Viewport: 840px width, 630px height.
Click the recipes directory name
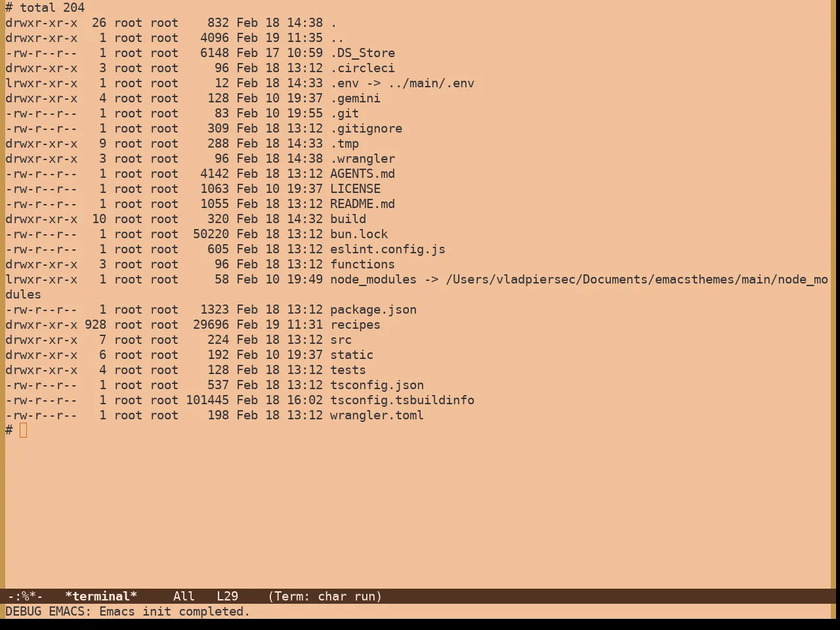tap(355, 325)
